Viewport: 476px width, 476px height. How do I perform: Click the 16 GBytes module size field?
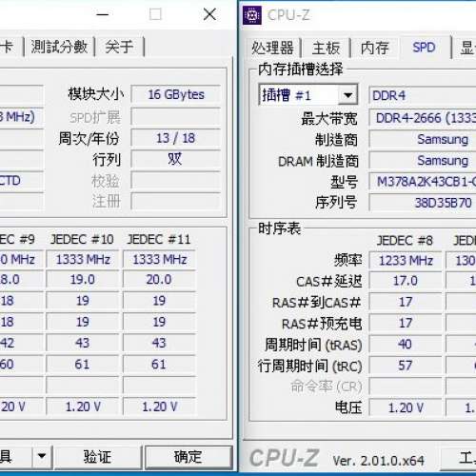tap(176, 94)
